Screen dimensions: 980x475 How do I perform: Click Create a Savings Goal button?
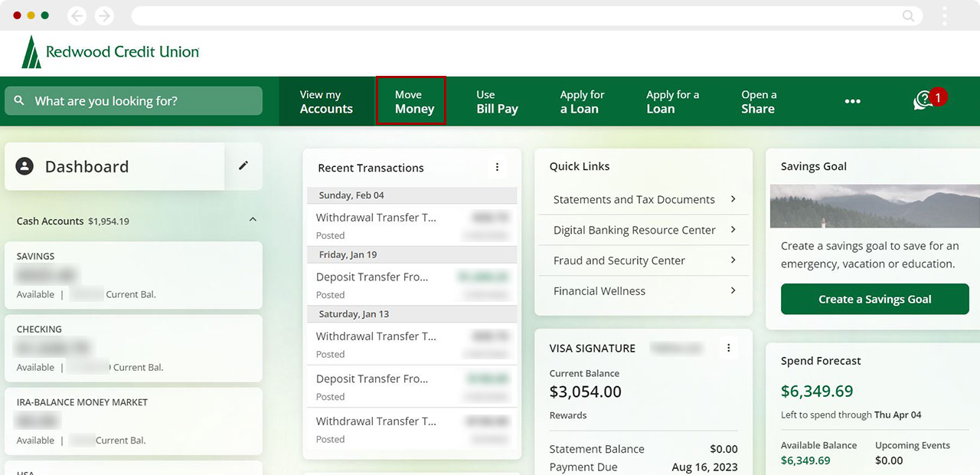coord(875,299)
